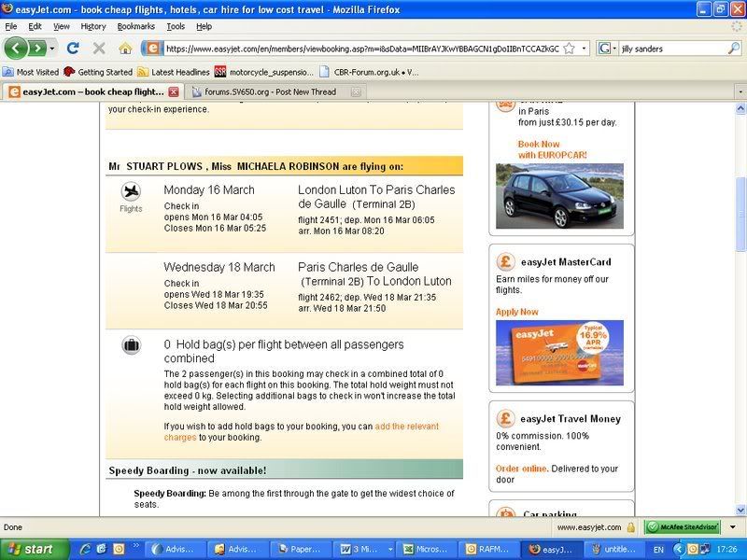Open the Edit menu
The height and width of the screenshot is (560, 747).
35,26
